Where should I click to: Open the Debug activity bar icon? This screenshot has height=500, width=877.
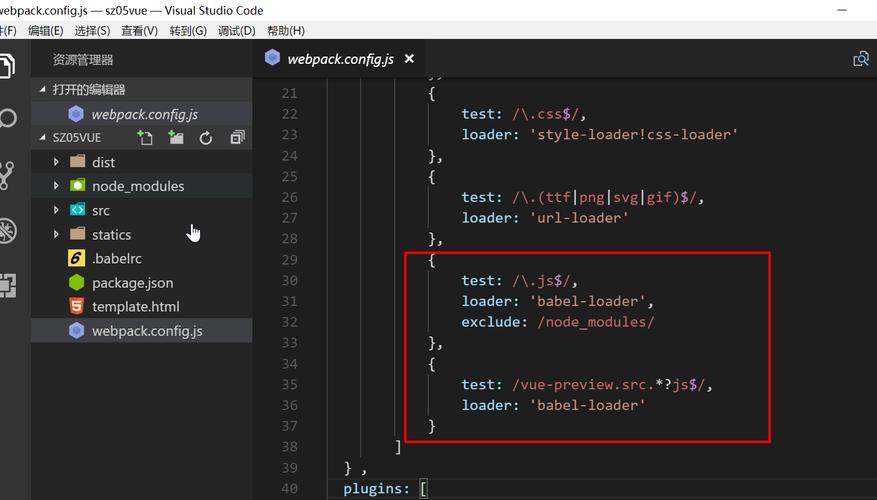7,231
